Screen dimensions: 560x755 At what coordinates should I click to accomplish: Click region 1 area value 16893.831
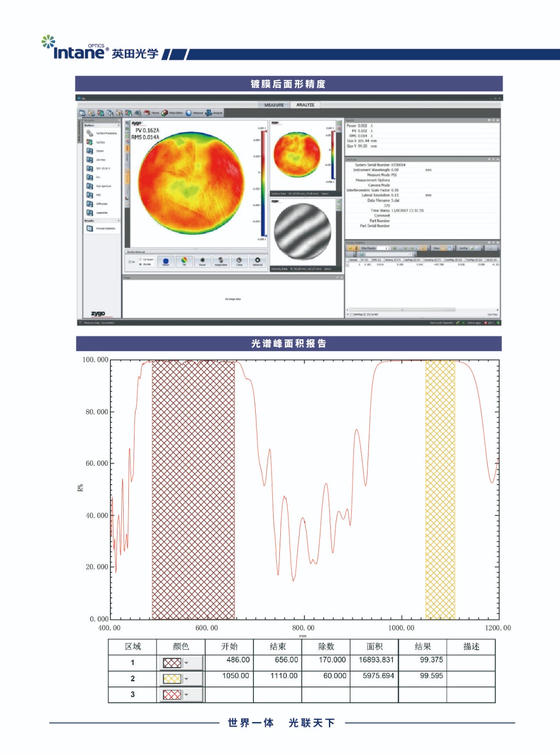coord(376,660)
